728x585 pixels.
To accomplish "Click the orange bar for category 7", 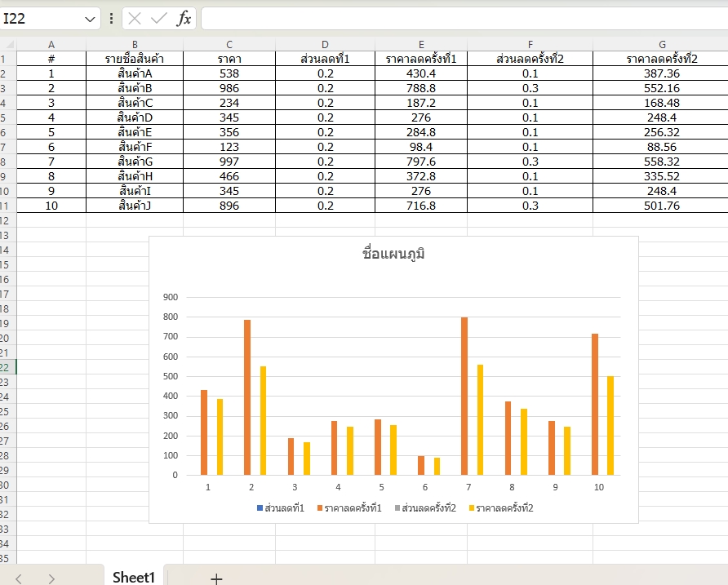I will (x=464, y=396).
